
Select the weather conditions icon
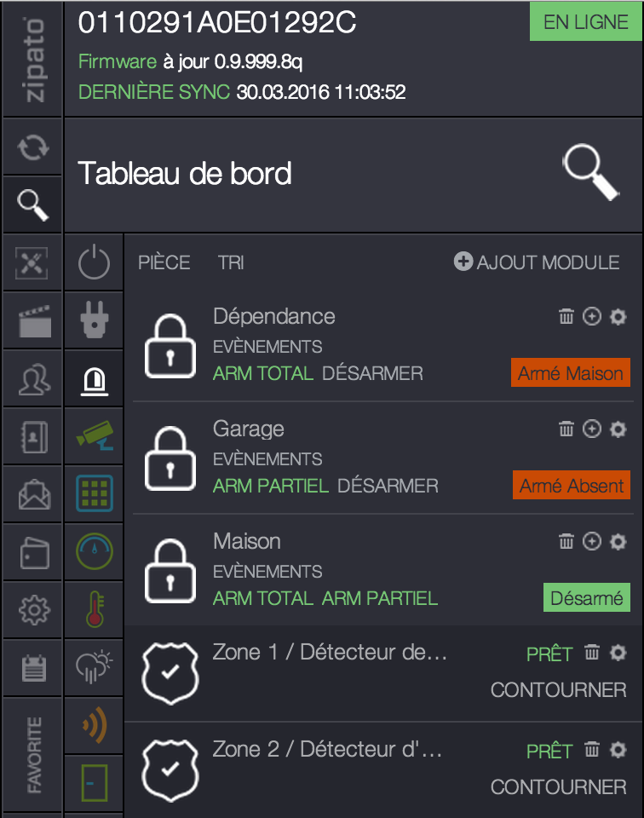(x=93, y=667)
